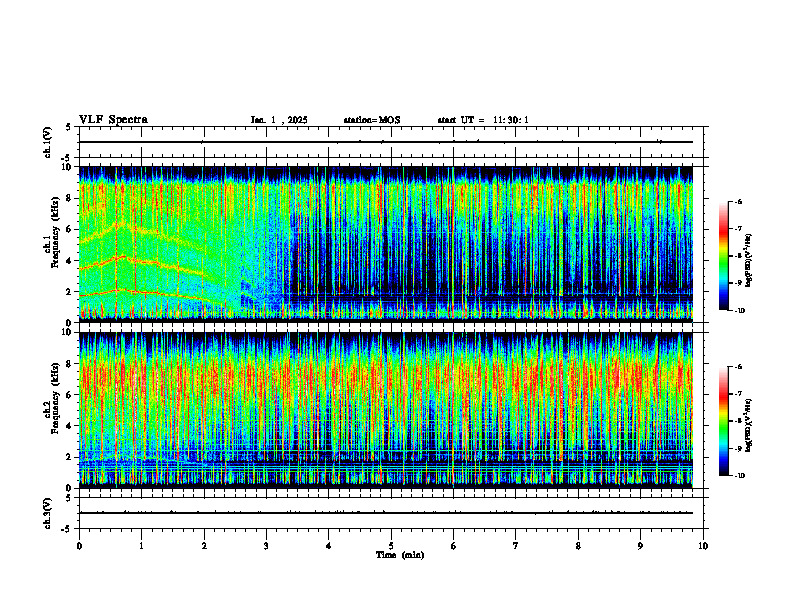
Task: Click the "6" kHz tick of ch.2 panel
Action: point(69,395)
